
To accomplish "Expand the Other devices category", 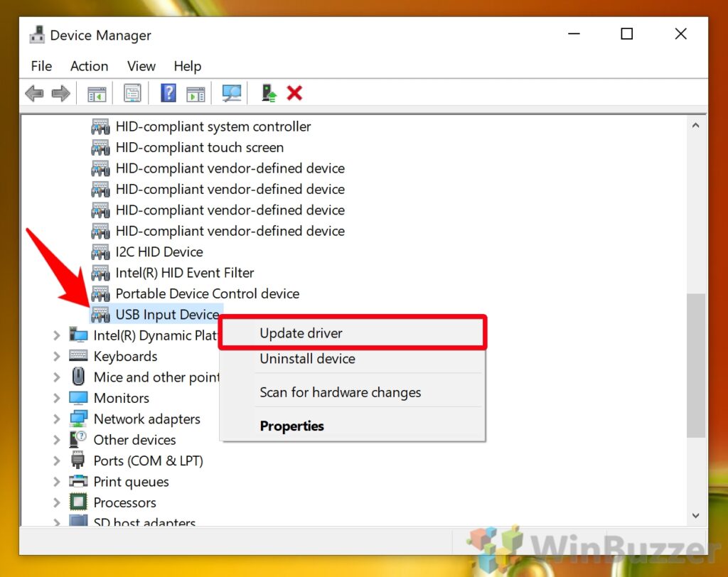I will click(58, 439).
